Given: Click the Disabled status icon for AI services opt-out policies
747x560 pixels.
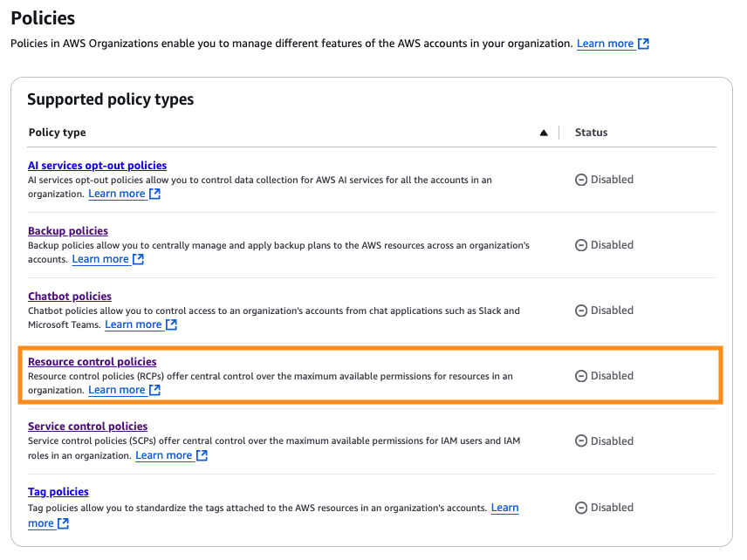Looking at the screenshot, I should 581,179.
